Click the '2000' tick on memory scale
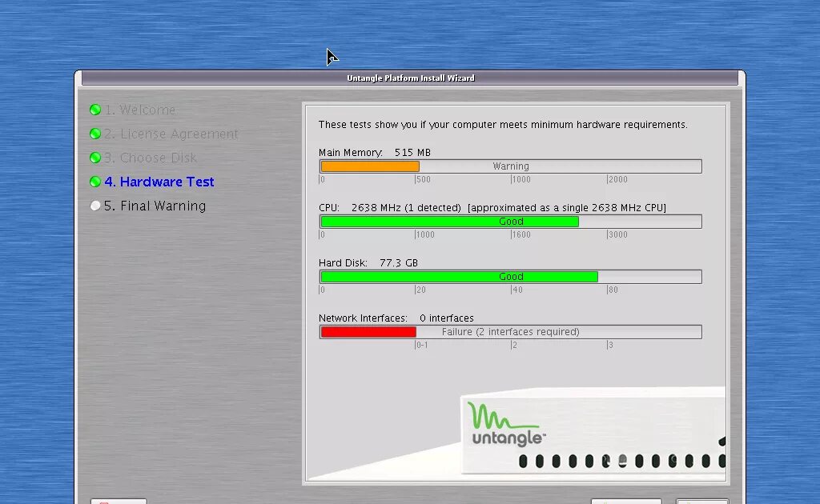Viewport: 820px width, 504px height. [x=618, y=180]
